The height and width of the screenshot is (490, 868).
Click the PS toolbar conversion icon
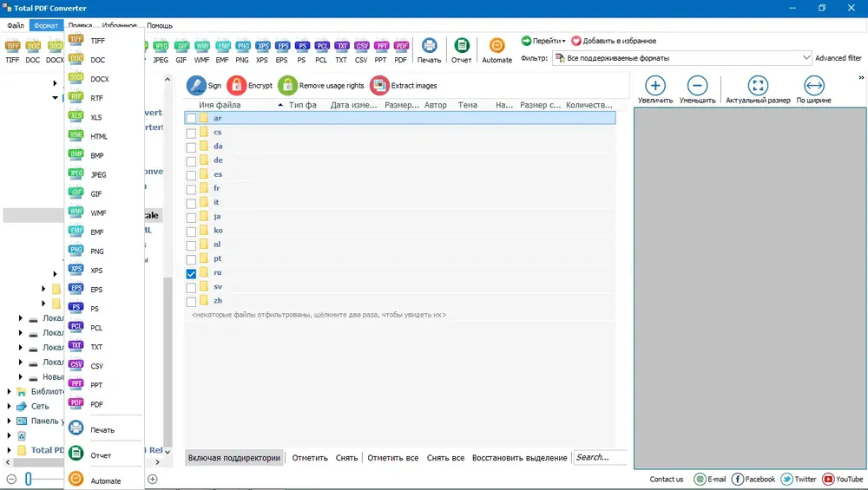(302, 51)
